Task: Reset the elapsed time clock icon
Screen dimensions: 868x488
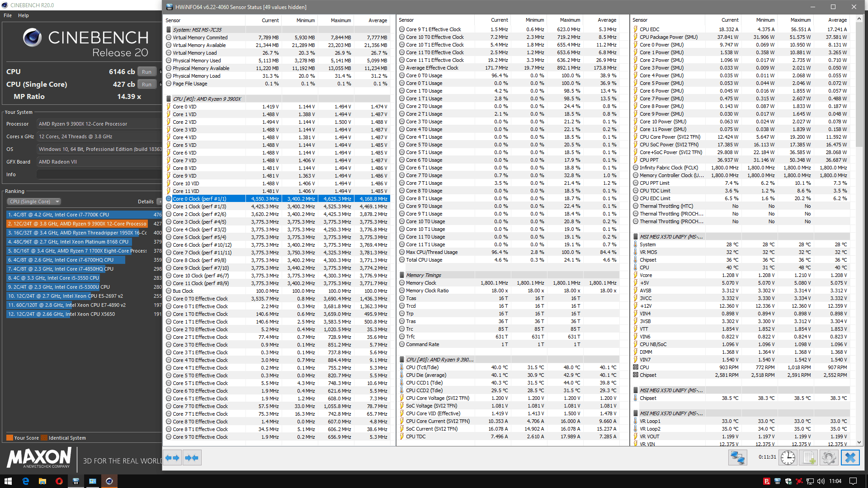Action: [x=788, y=458]
